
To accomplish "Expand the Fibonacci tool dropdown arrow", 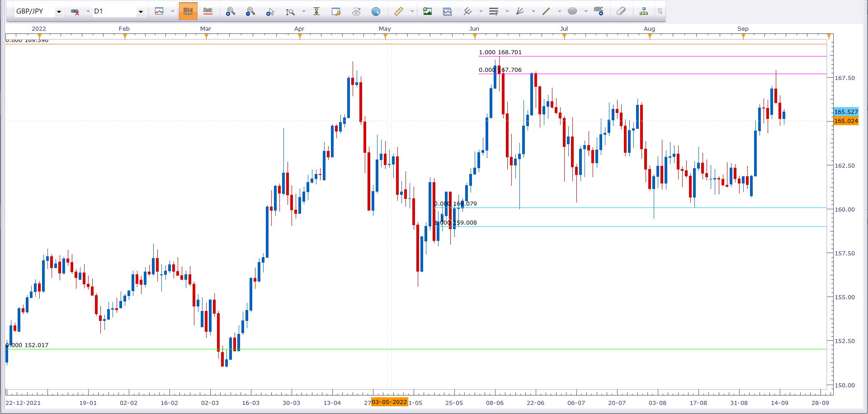I will tap(507, 11).
